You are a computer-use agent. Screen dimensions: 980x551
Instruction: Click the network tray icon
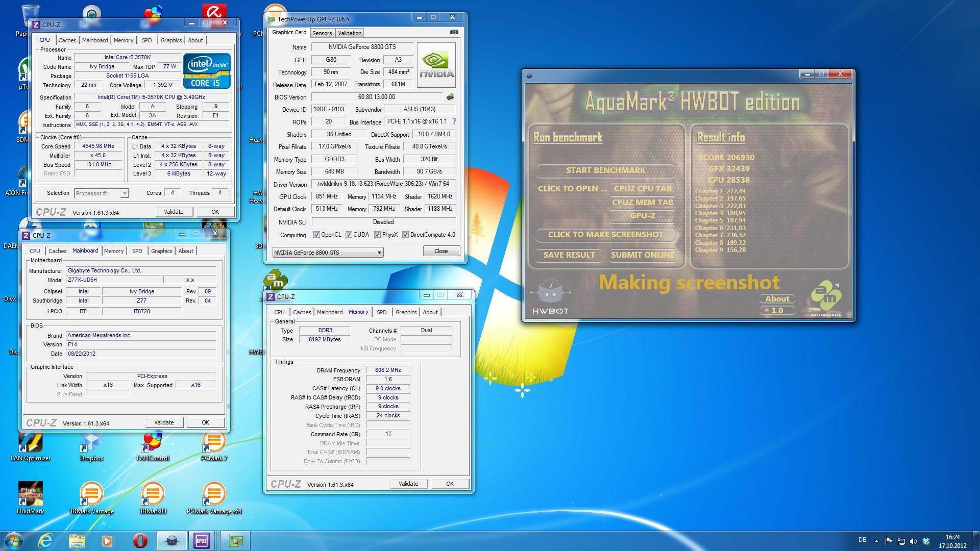click(x=901, y=541)
